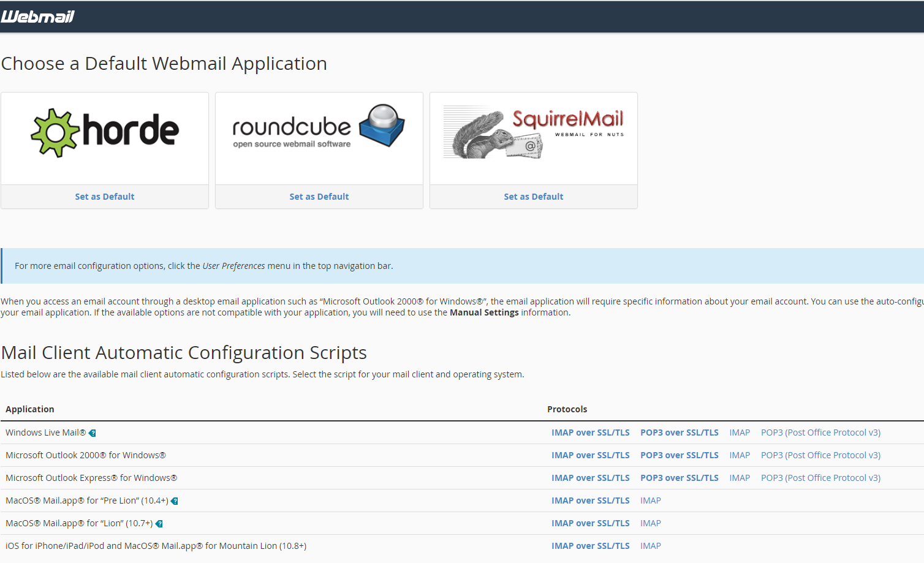
Task: Click the User Preferences text in info banner
Action: coord(234,266)
